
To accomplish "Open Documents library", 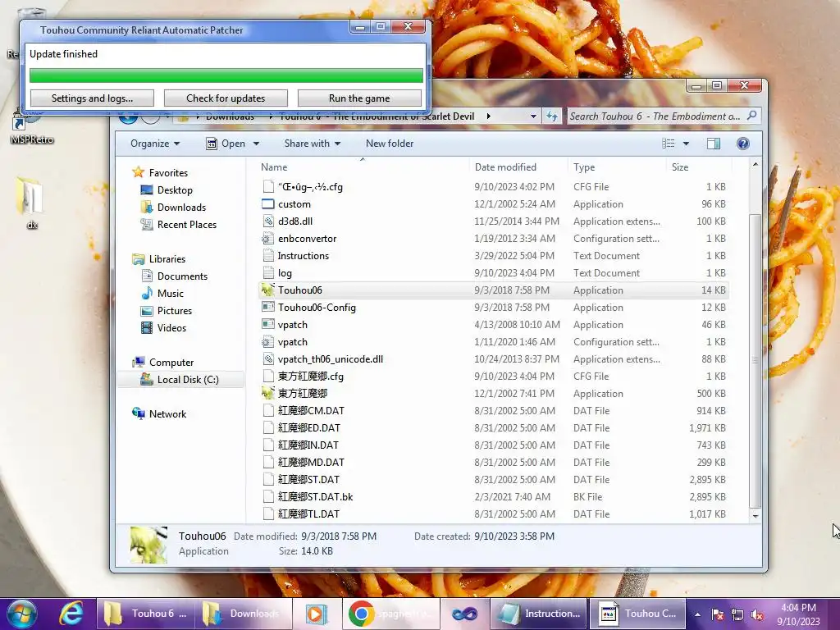I will 182,276.
